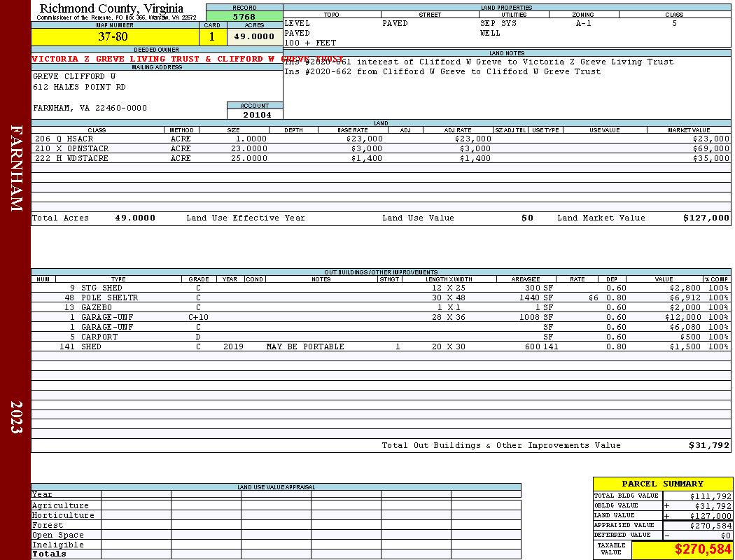Click the card number 1 field
This screenshot has height=560, width=735.
pyautogui.click(x=212, y=36)
